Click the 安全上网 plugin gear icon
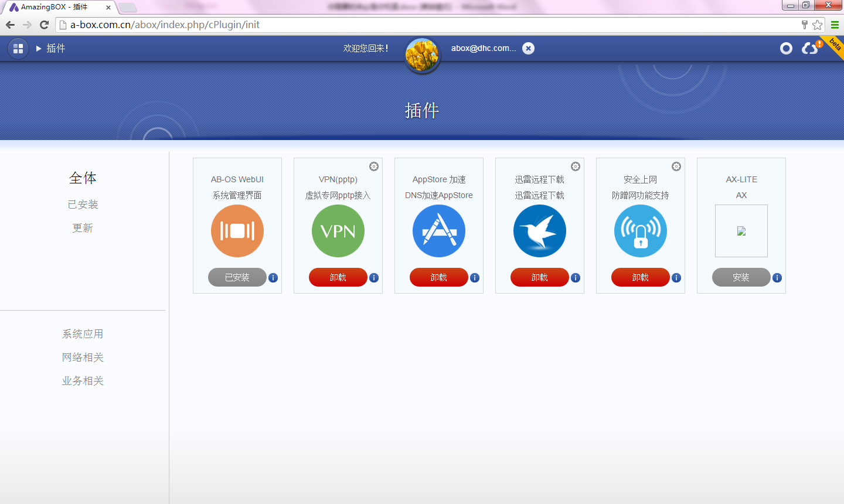This screenshot has width=844, height=504. coord(676,166)
